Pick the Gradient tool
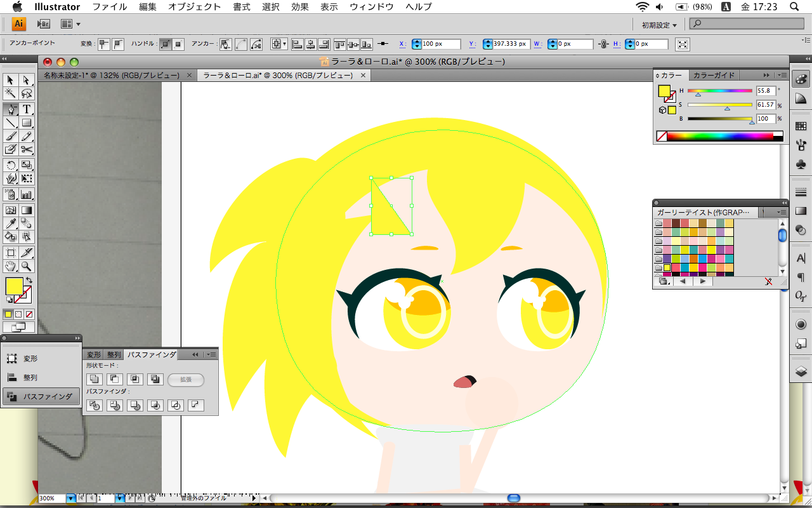 pyautogui.click(x=27, y=210)
